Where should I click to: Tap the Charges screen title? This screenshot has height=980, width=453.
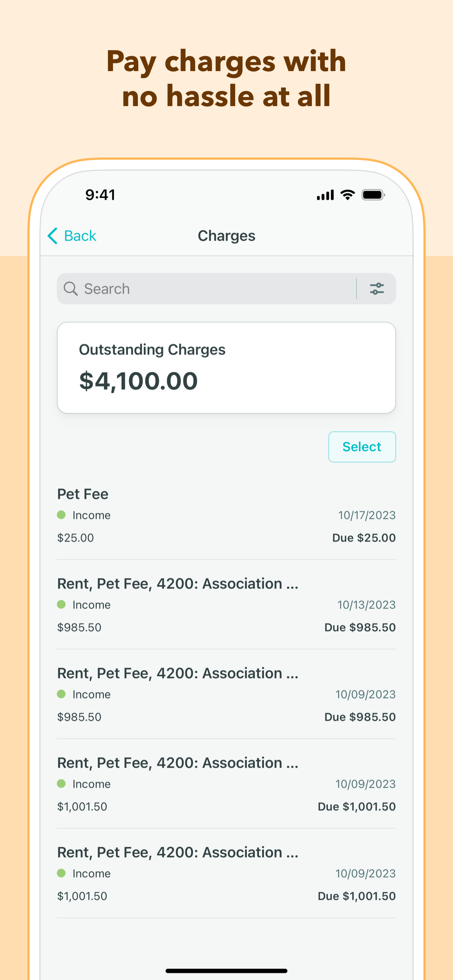pos(226,236)
